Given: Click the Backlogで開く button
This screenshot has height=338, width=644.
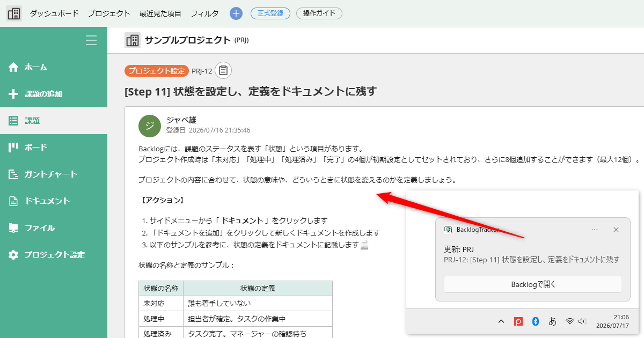Looking at the screenshot, I should click(x=533, y=284).
